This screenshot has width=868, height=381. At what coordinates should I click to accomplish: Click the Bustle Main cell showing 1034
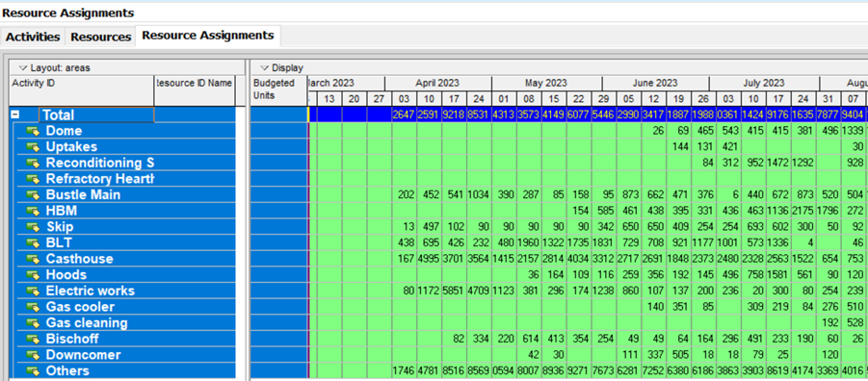pyautogui.click(x=479, y=195)
